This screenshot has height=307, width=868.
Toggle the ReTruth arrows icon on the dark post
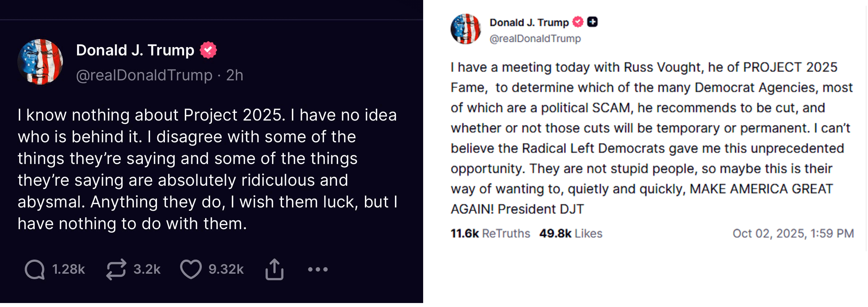116,269
